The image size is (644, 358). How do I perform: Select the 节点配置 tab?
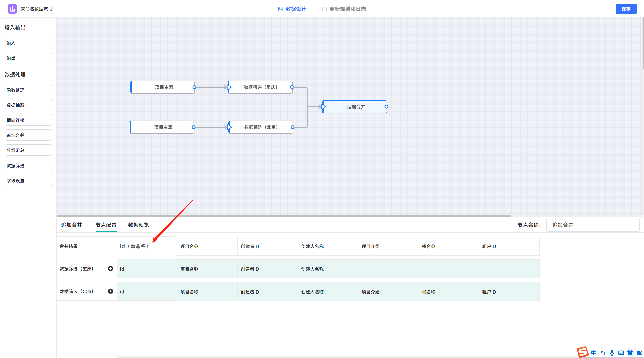106,225
